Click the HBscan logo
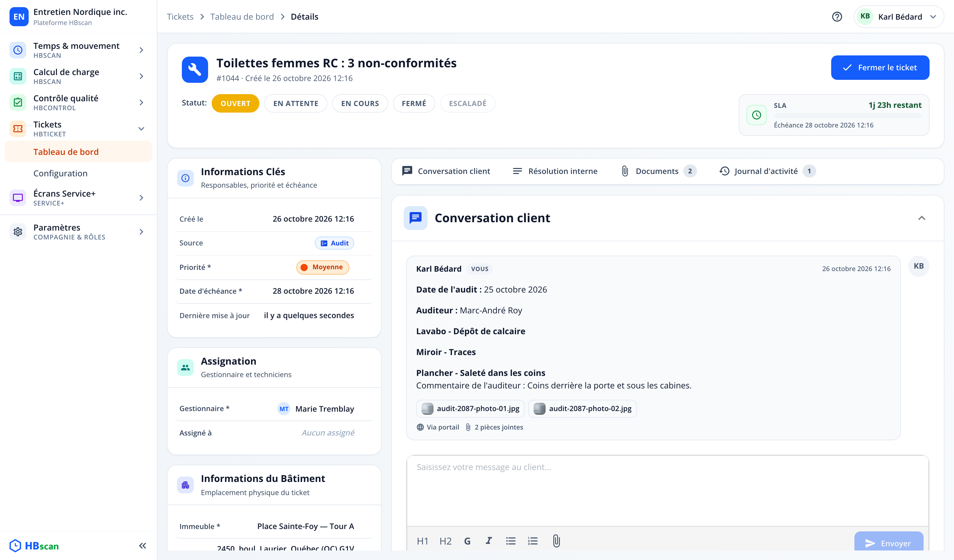This screenshot has width=954, height=560. (x=34, y=546)
